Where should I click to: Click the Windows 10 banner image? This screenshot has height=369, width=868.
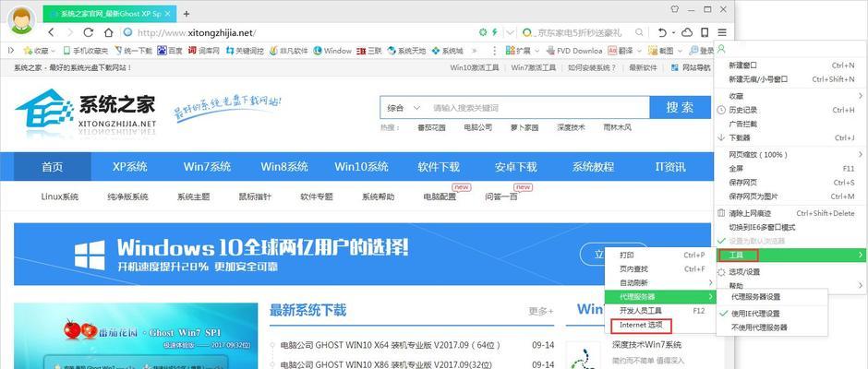[362, 255]
